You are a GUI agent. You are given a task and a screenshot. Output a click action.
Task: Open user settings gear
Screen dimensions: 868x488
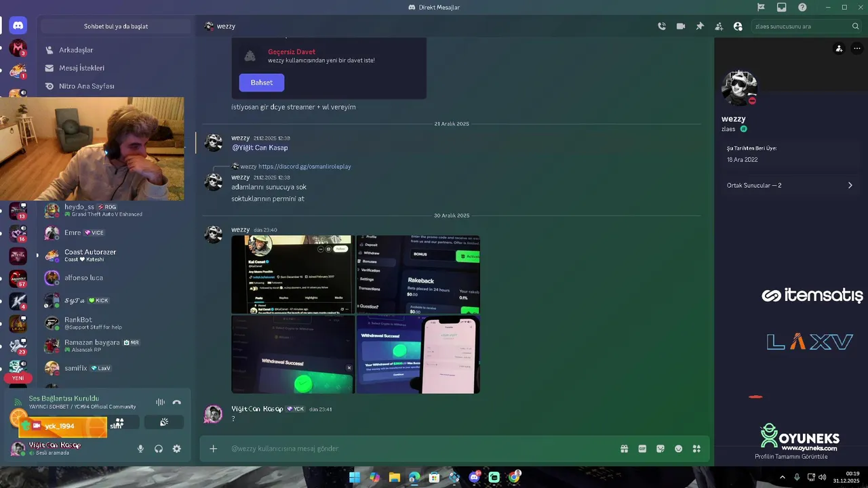tap(177, 449)
